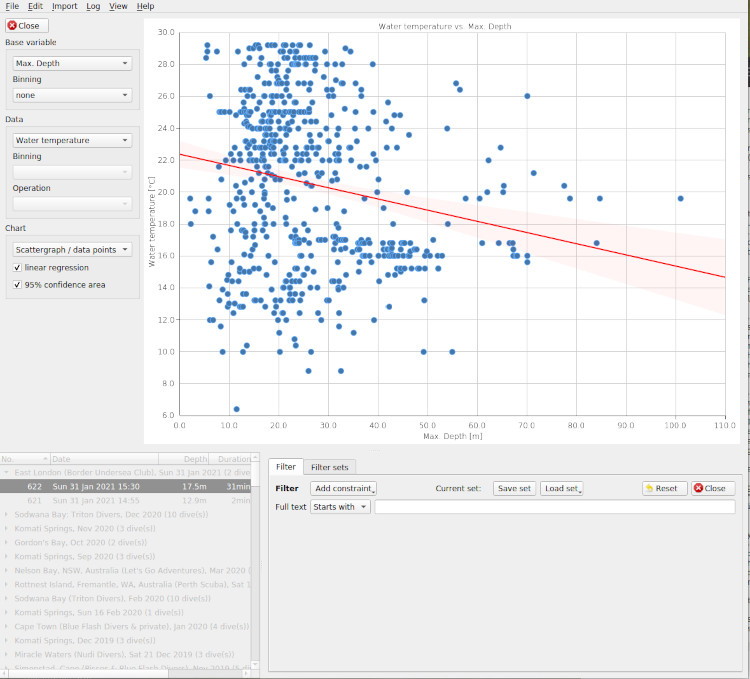
Task: Open the Add constraint dropdown
Action: (343, 489)
